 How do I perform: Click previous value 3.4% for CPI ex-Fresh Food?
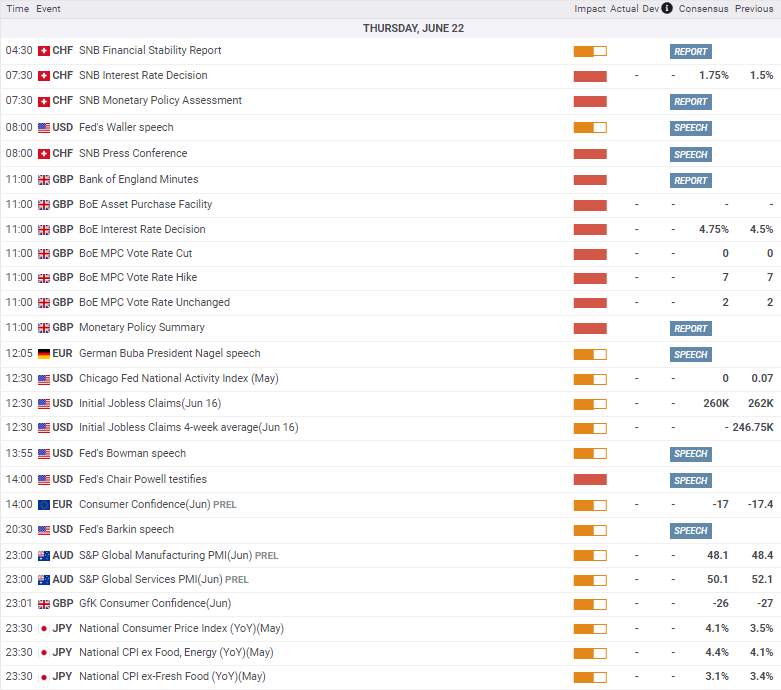click(x=762, y=677)
